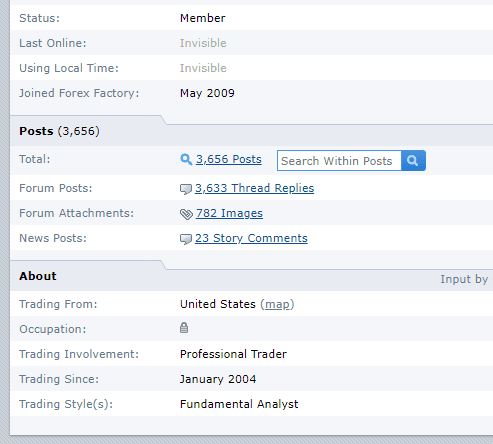Open the 3,656 Posts link

(x=229, y=159)
